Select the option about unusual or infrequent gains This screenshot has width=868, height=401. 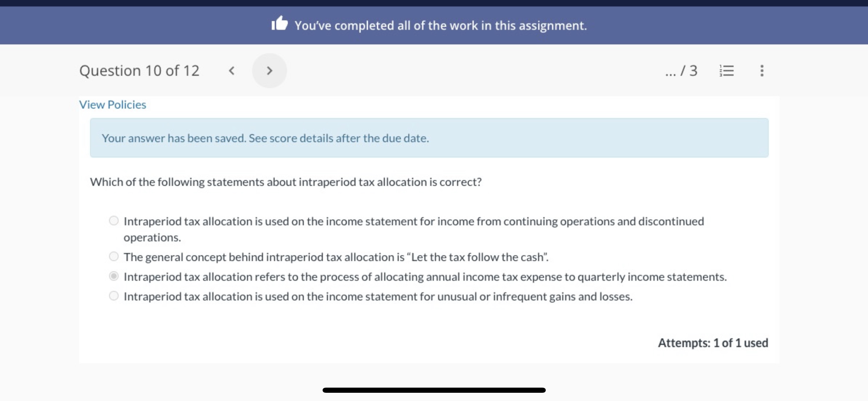tap(113, 296)
